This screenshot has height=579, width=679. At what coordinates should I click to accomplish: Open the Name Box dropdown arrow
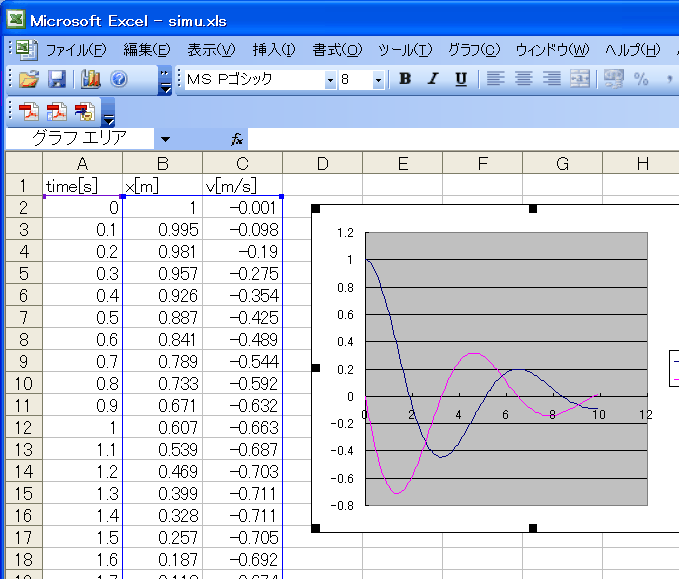[165, 139]
